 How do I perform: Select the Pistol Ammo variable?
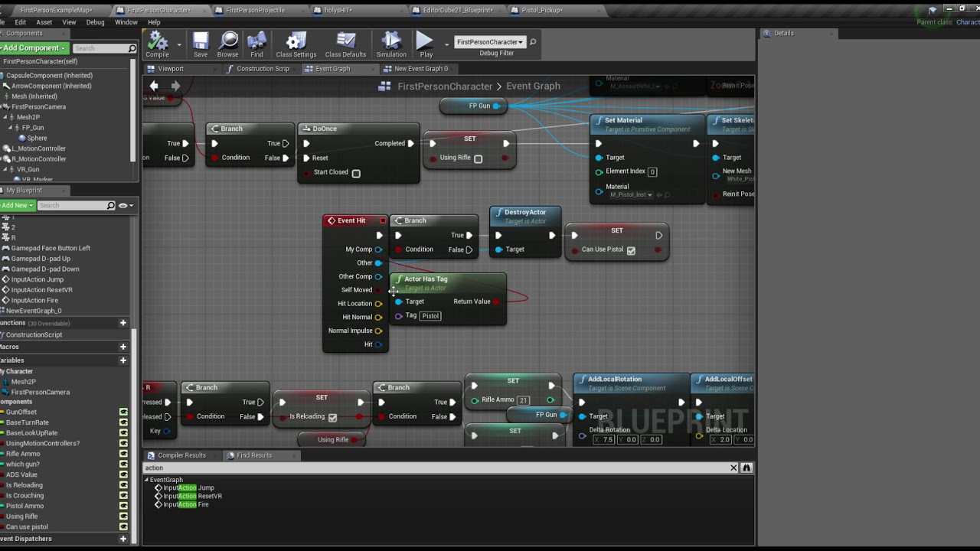(x=24, y=506)
